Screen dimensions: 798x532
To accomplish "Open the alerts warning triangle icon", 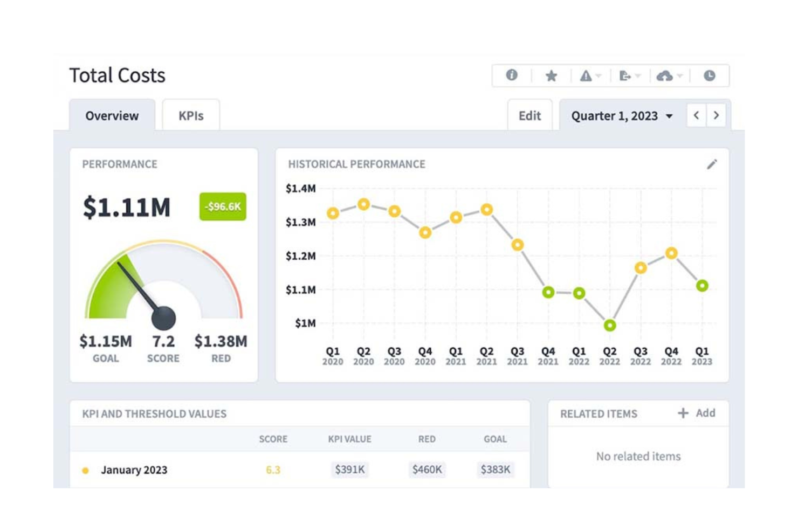I will 586,75.
